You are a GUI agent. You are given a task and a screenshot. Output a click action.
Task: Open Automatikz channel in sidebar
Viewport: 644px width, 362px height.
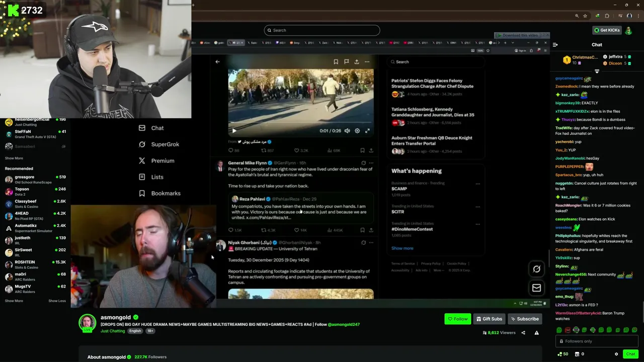35,228
